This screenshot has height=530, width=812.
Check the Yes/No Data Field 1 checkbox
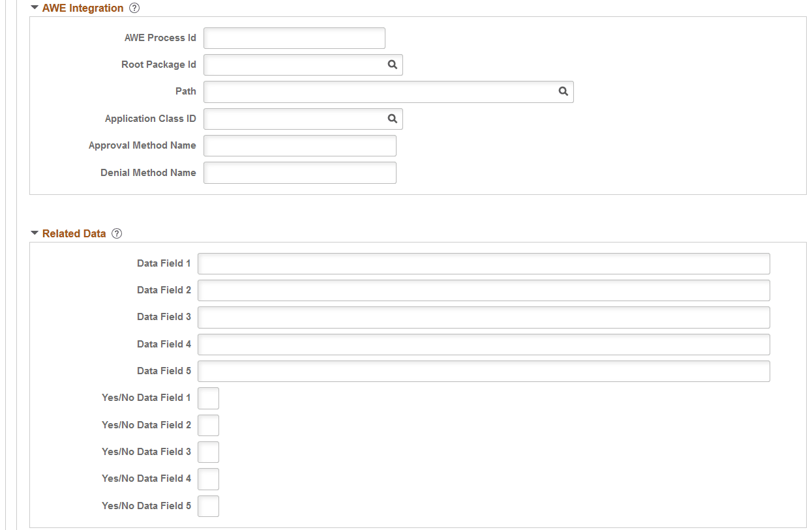[208, 398]
